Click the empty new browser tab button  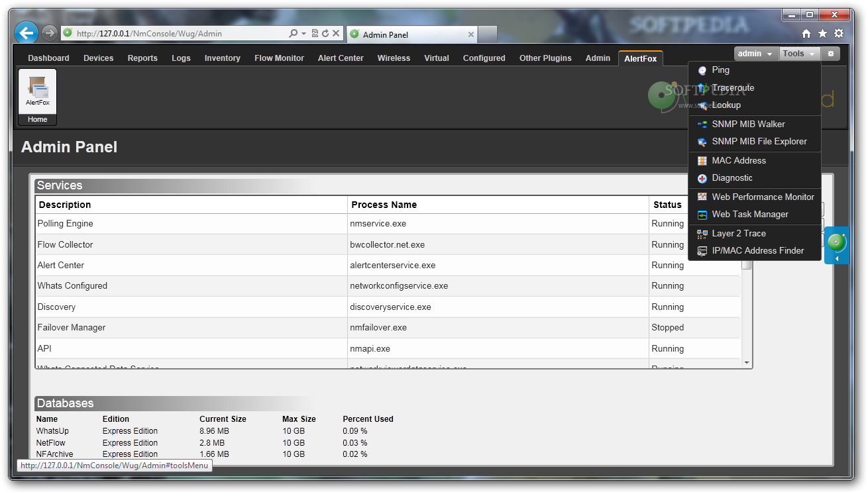(488, 34)
